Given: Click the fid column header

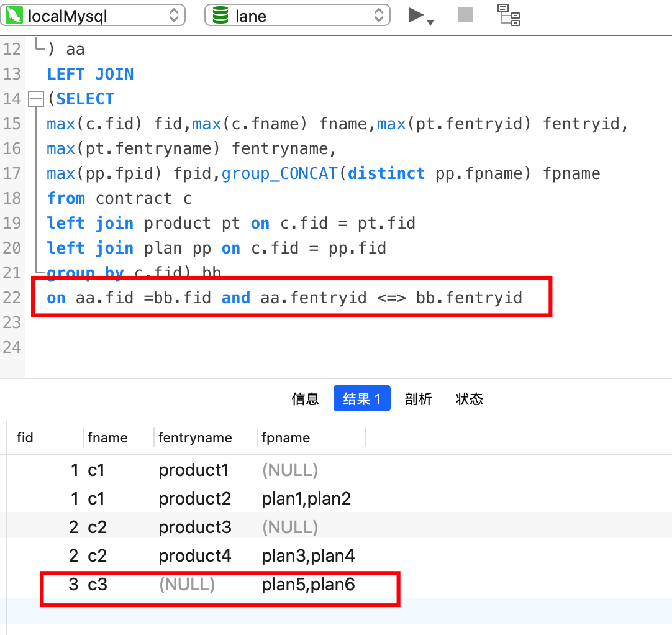Looking at the screenshot, I should tap(25, 438).
